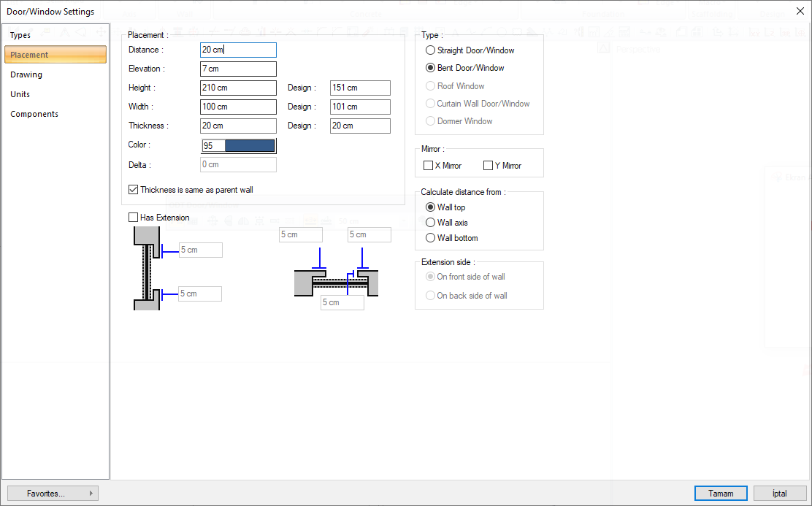
Task: Click the Elevation input field
Action: 238,69
